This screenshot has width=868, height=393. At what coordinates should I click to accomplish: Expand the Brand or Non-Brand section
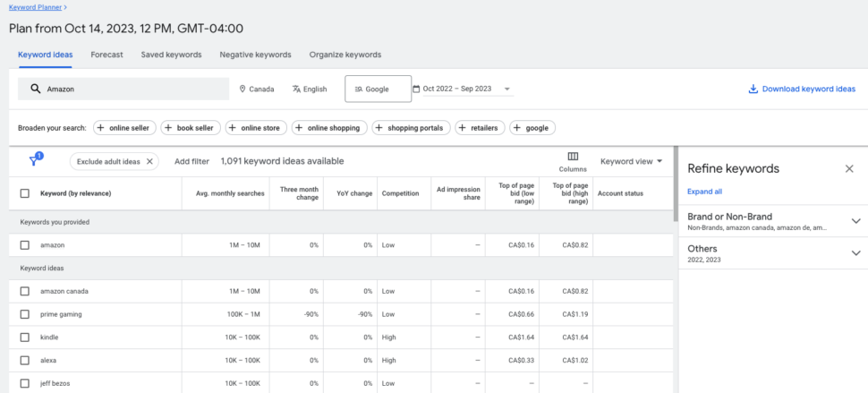coord(855,221)
